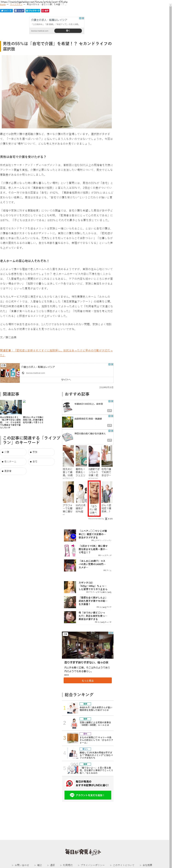Click the Hatena B! ブックマーク button
The height and width of the screenshot is (868, 172).
pos(33,11)
